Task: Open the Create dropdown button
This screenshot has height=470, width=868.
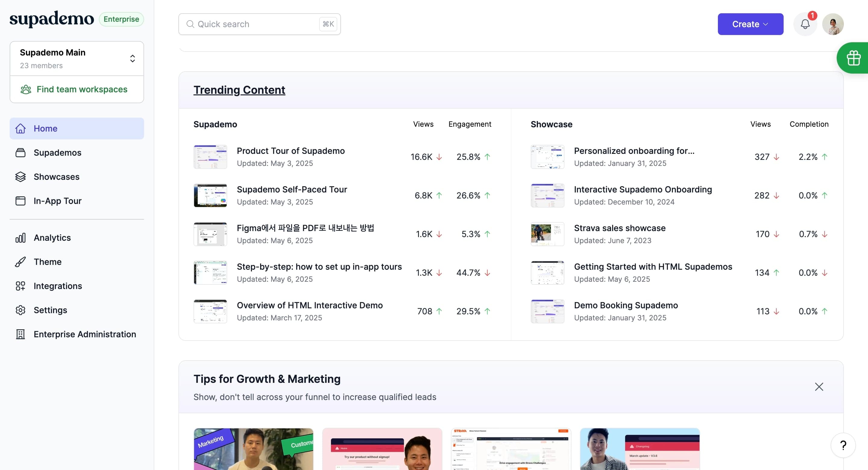Action: click(x=750, y=24)
